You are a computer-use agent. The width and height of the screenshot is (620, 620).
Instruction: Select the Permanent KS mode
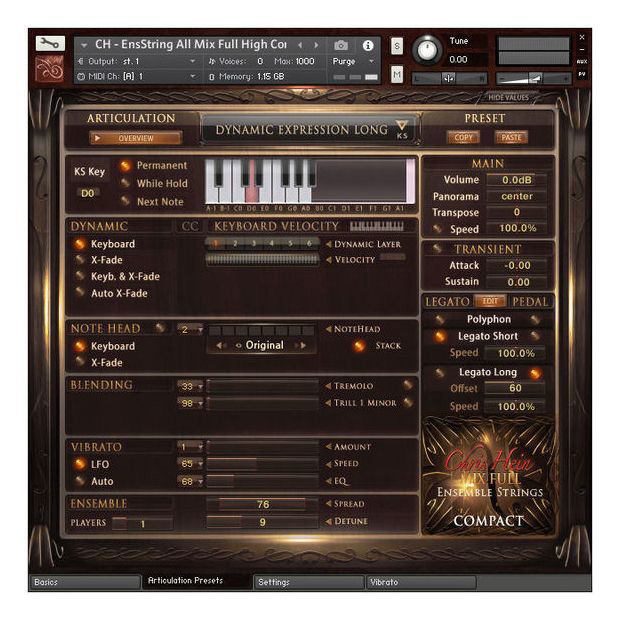point(125,166)
